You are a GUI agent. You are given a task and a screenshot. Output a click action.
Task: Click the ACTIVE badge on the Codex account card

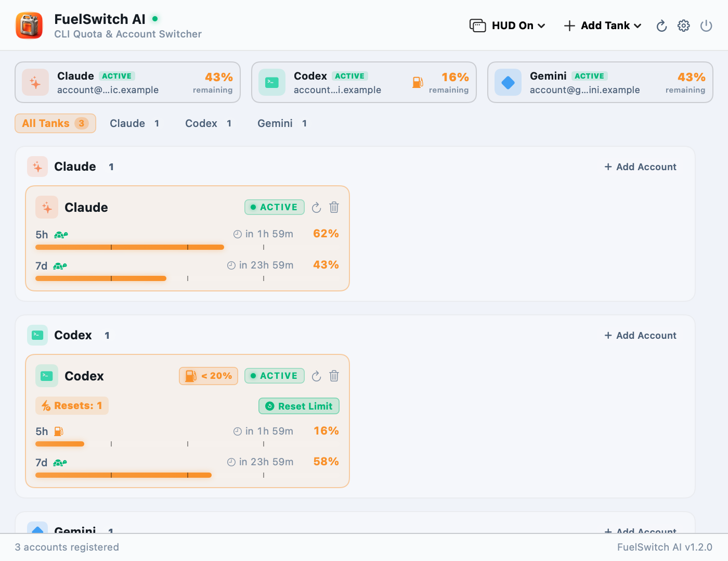[x=275, y=376]
